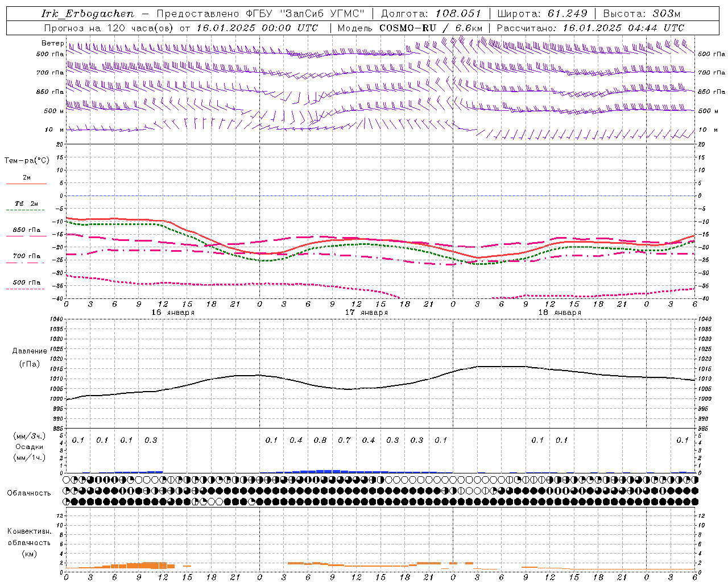728x582 pixels.
Task: Select the 16 января date label
Action: 173,313
